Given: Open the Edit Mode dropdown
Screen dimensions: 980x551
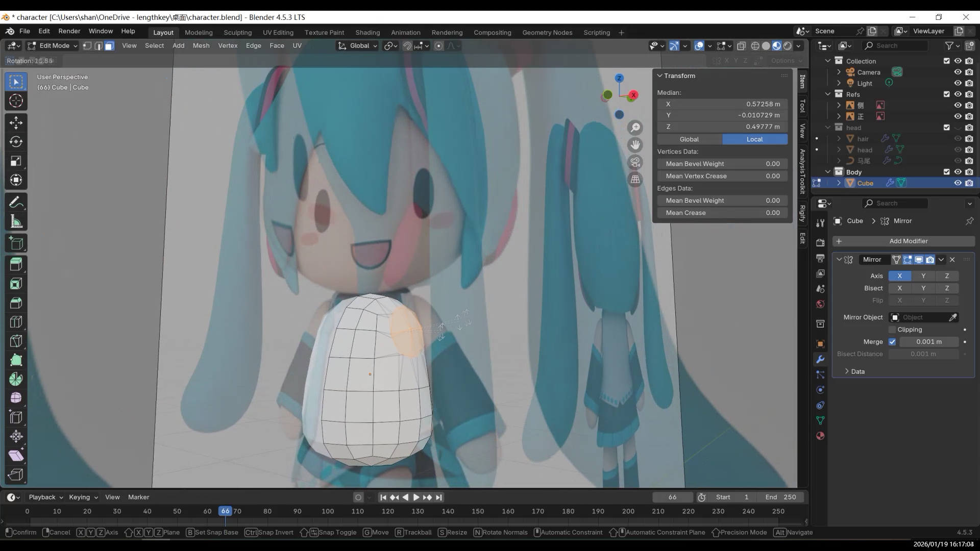Looking at the screenshot, I should point(53,46).
